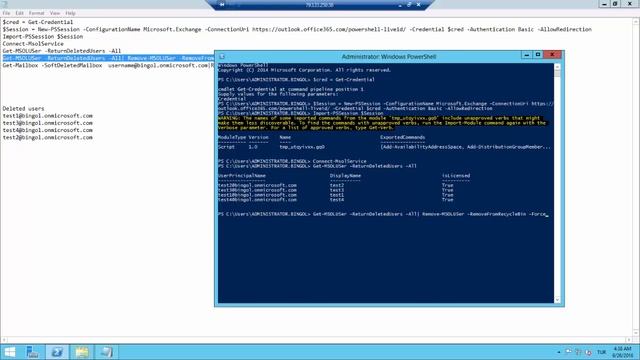This screenshot has width=640, height=360.
Task: Open Notepad Help menu
Action: pyautogui.click(x=70, y=13)
